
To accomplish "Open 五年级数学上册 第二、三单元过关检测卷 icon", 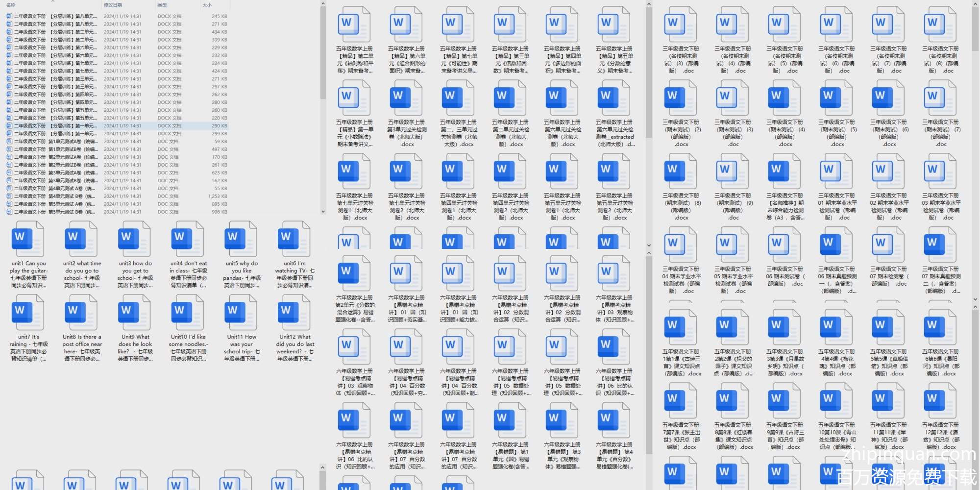I will point(459,98).
